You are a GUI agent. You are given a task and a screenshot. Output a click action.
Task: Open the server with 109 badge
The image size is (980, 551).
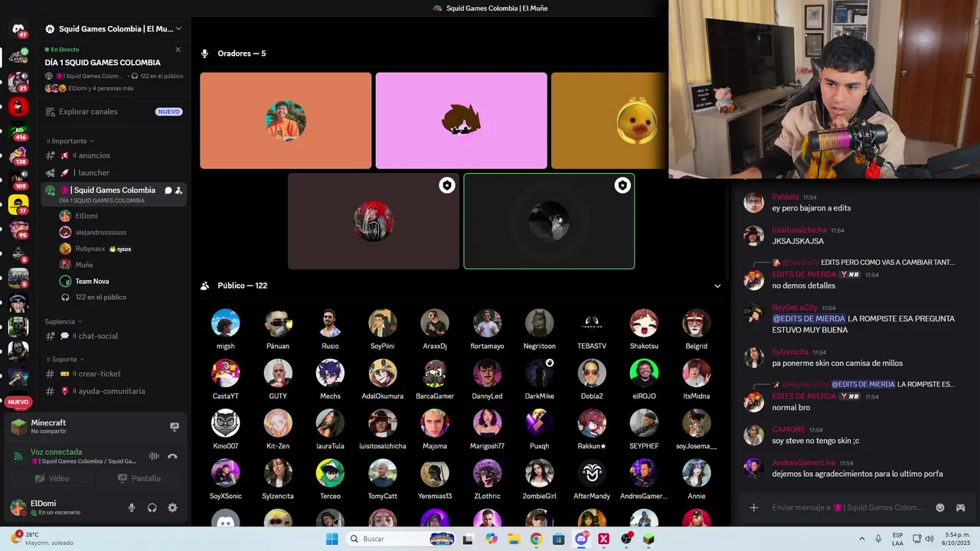pyautogui.click(x=18, y=180)
